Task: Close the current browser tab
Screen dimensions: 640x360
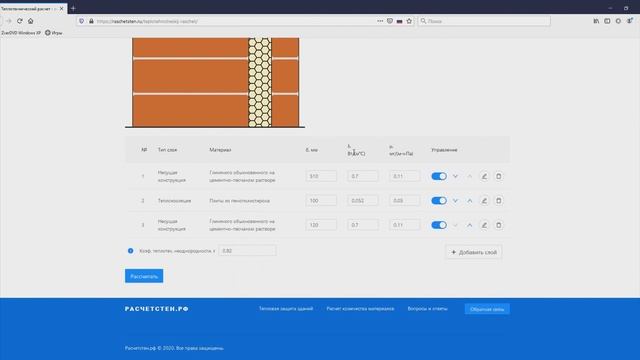Action: point(62,8)
